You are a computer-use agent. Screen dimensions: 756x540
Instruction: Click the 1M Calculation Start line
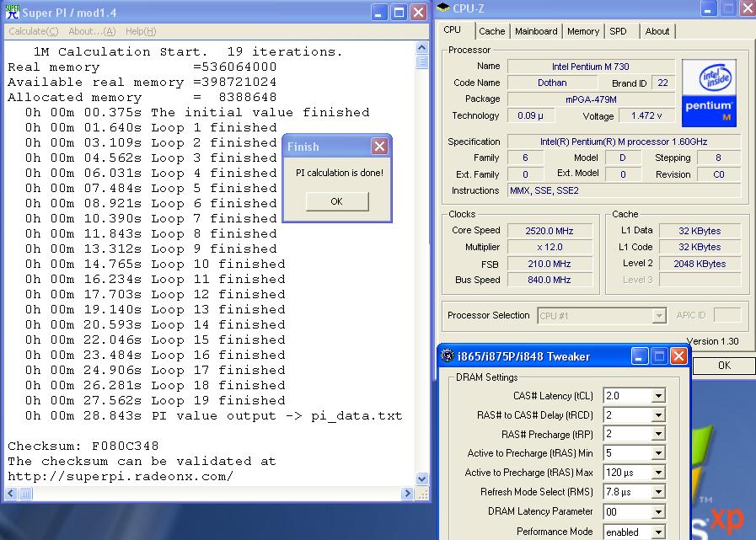[188, 51]
